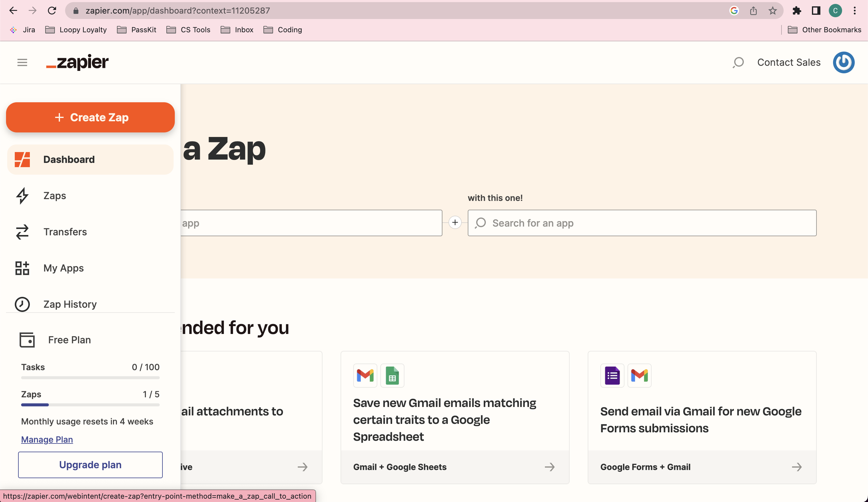Click the Zapier logo
Viewport: 868px width, 502px height.
(x=77, y=62)
